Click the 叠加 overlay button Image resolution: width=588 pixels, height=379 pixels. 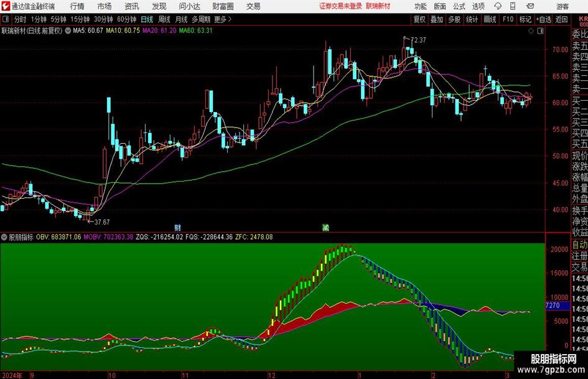437,19
